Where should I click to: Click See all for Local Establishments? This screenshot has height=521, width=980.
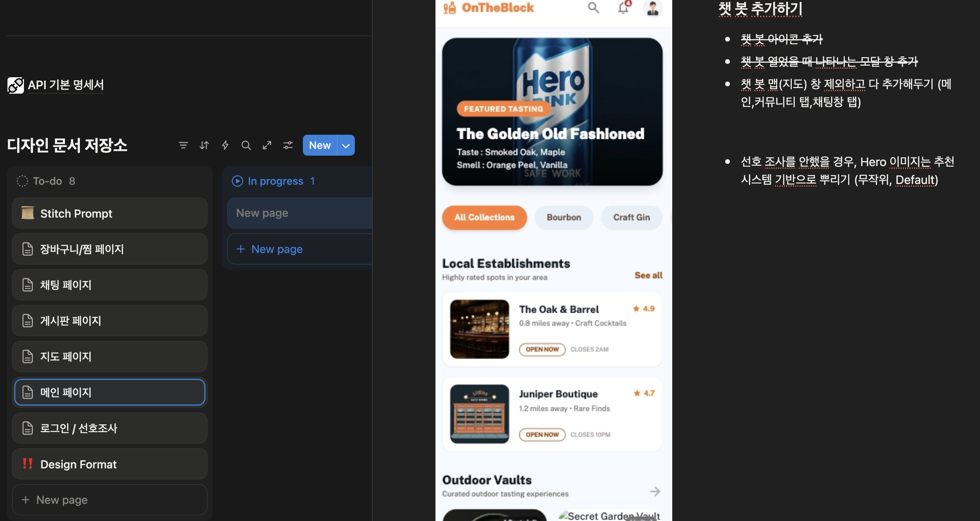tap(648, 275)
